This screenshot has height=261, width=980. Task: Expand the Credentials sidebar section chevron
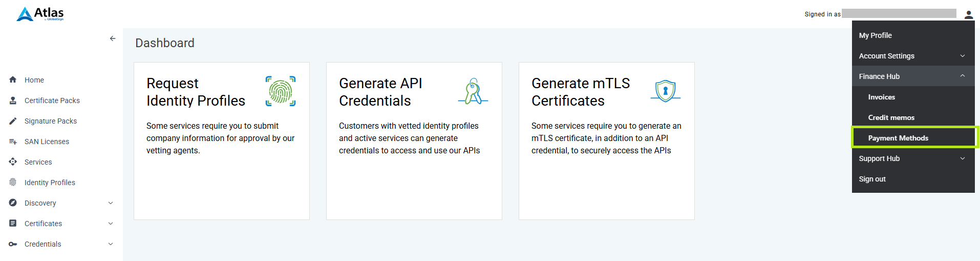click(111, 244)
